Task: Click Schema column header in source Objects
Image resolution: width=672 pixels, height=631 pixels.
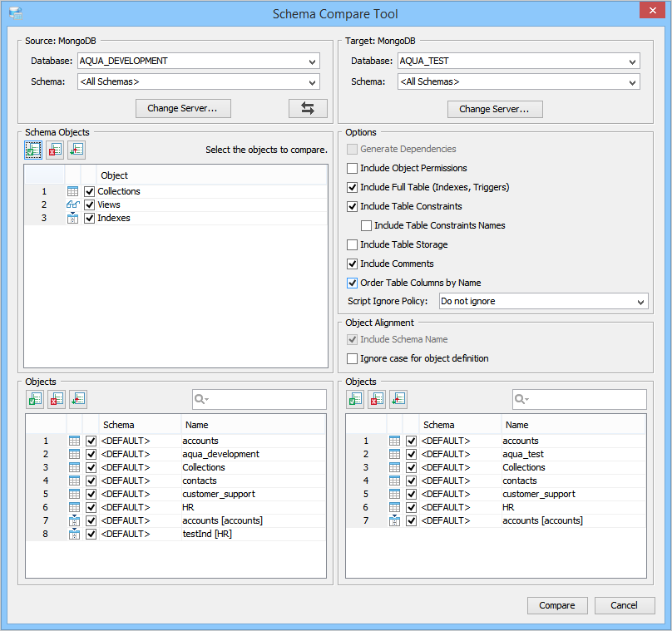Action: [x=141, y=425]
